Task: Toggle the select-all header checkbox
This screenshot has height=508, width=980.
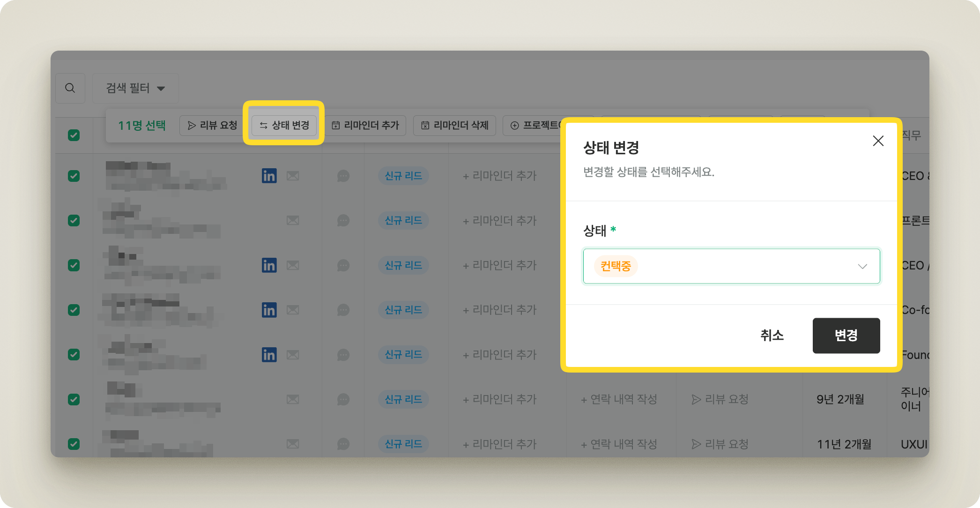Action: (x=74, y=135)
